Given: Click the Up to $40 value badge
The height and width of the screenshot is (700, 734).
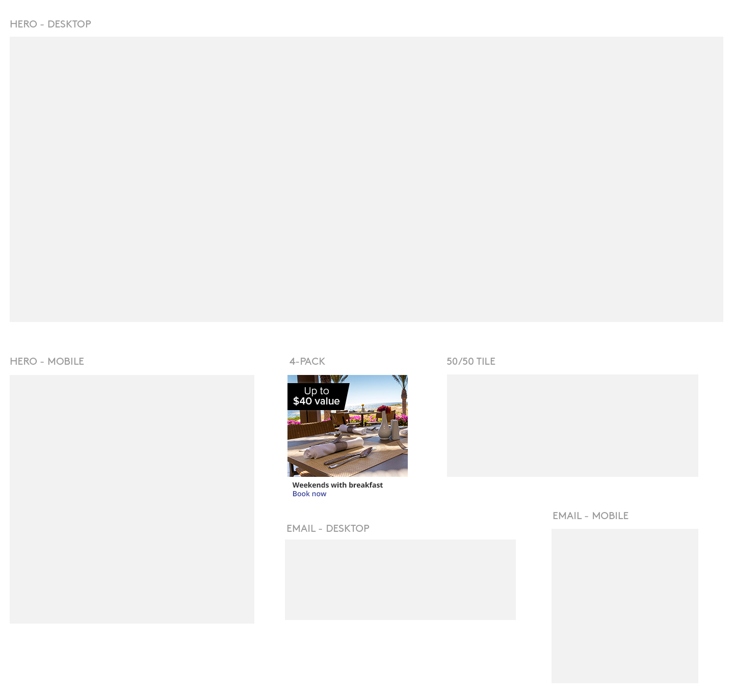Looking at the screenshot, I should [317, 396].
